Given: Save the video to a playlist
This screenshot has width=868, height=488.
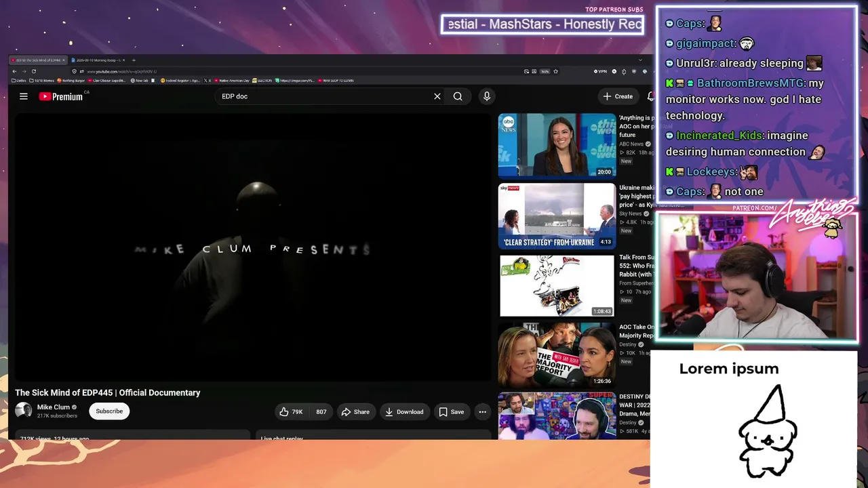Looking at the screenshot, I should tap(451, 411).
